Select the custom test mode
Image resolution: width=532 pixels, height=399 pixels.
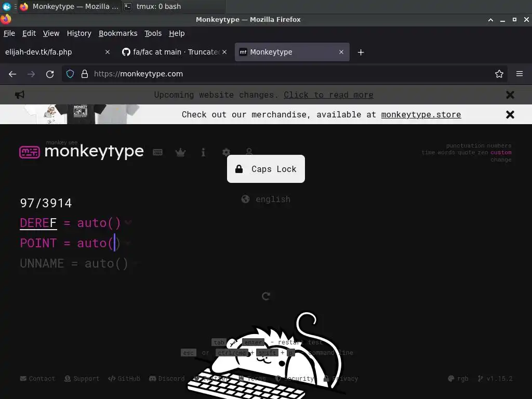[501, 153]
